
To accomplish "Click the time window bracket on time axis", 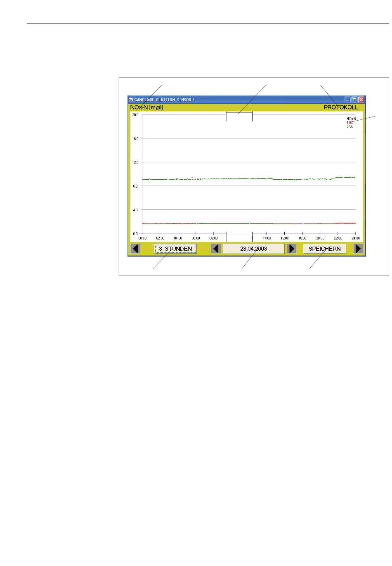I will (239, 235).
